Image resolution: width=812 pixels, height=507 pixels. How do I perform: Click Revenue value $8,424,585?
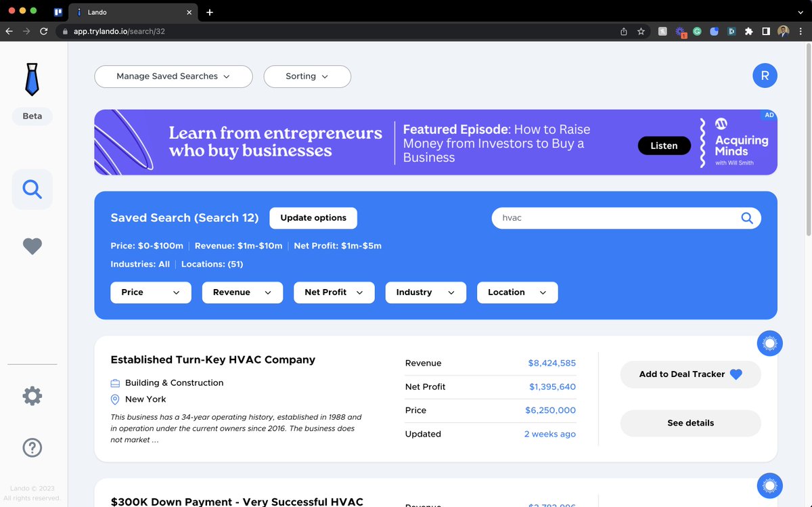click(x=551, y=363)
